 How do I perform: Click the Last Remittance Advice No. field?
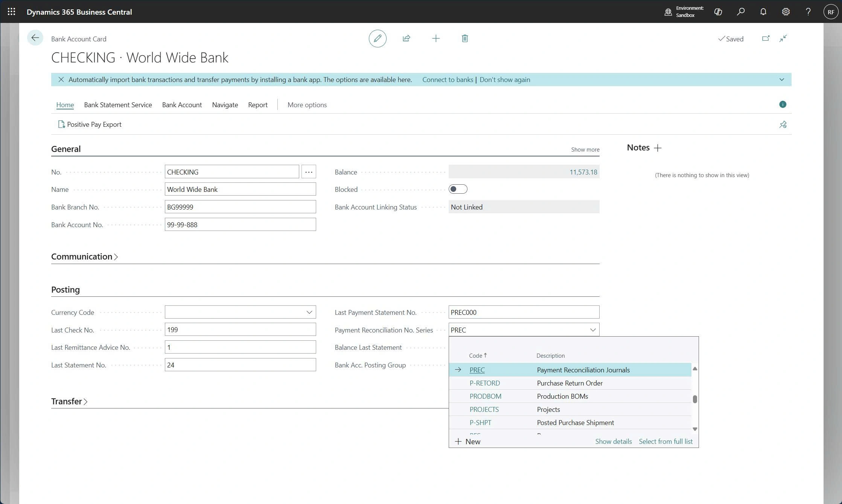(x=240, y=347)
